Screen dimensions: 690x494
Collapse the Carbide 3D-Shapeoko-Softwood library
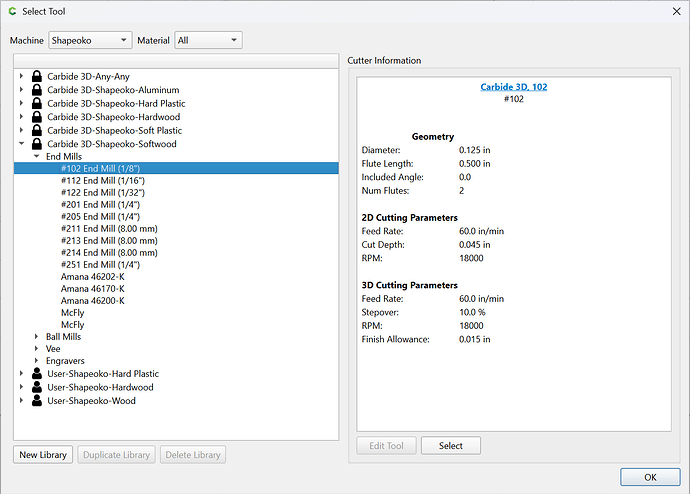(21, 143)
